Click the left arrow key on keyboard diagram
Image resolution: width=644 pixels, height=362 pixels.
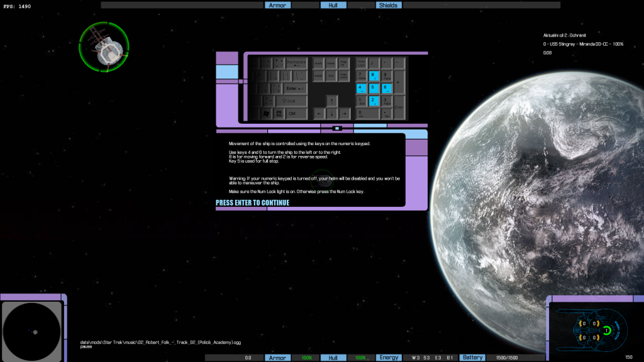(x=319, y=113)
